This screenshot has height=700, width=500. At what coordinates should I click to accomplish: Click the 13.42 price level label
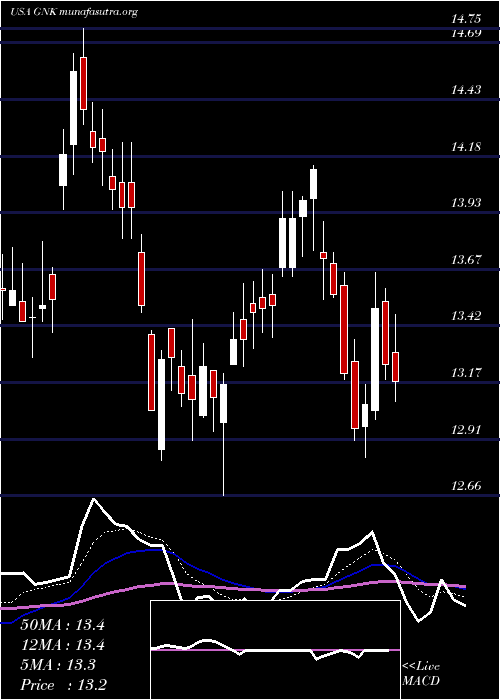point(466,316)
